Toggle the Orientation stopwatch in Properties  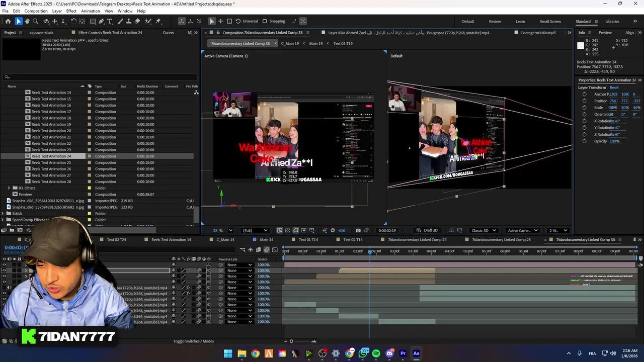point(584,114)
